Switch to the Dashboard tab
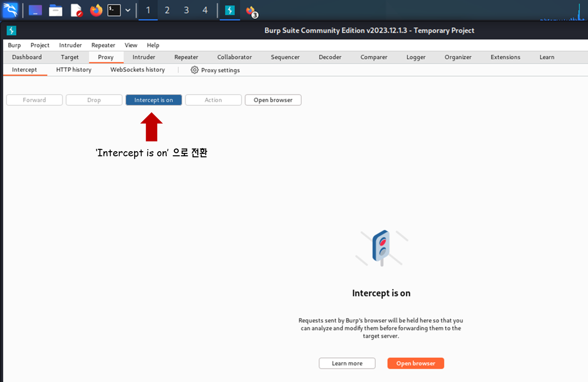 [x=27, y=57]
